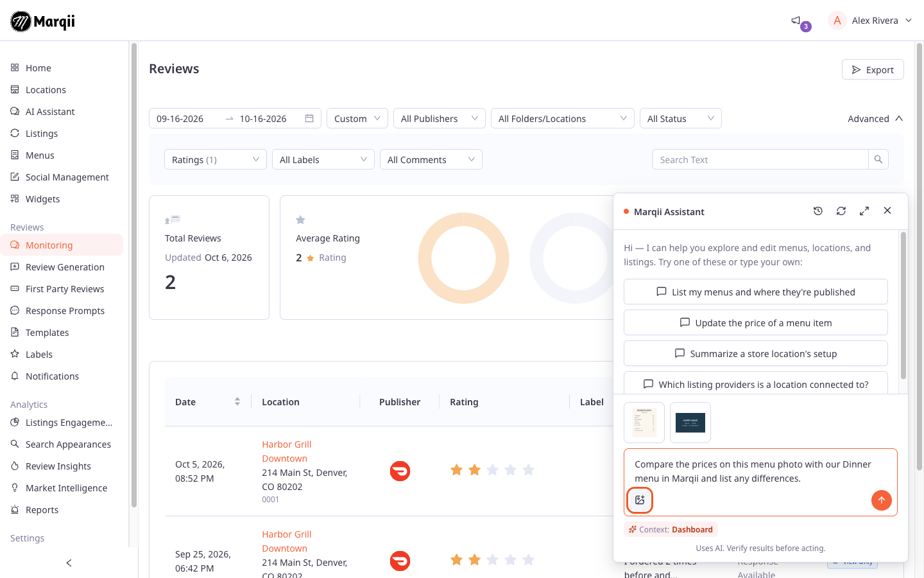Attach an image using the upload icon

point(640,500)
